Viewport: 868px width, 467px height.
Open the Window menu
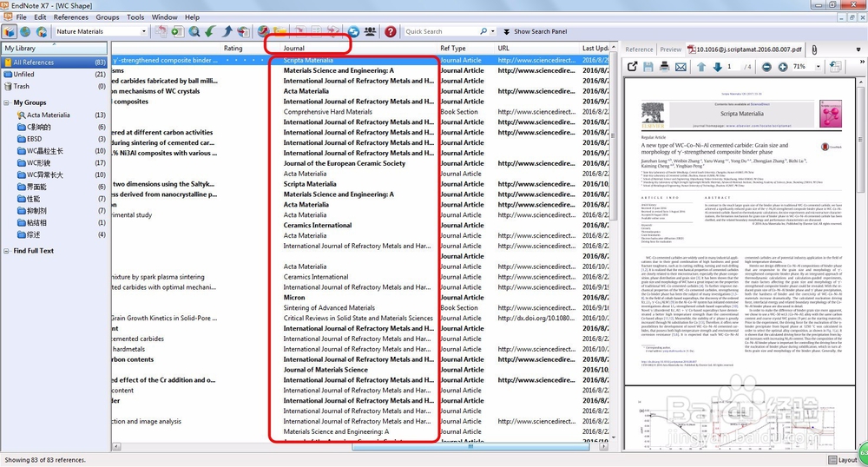tap(164, 17)
